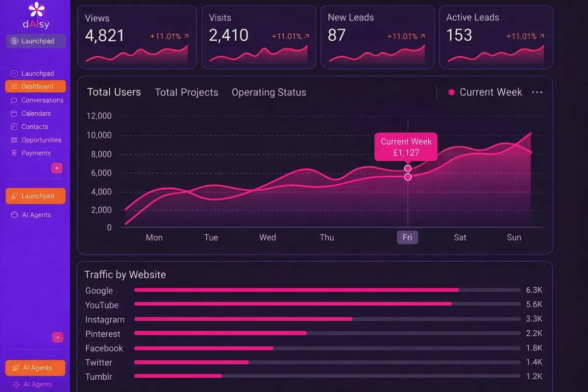
Task: Open the Launchpad item above Dashboard
Action: [x=32, y=73]
